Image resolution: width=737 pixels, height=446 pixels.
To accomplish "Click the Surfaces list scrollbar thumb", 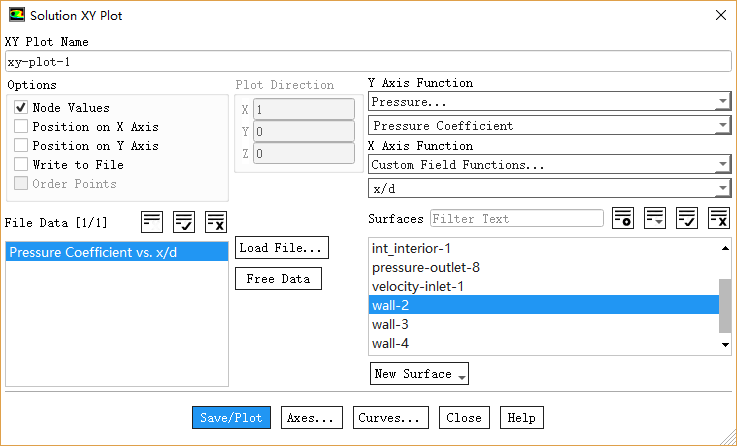I will (725, 306).
